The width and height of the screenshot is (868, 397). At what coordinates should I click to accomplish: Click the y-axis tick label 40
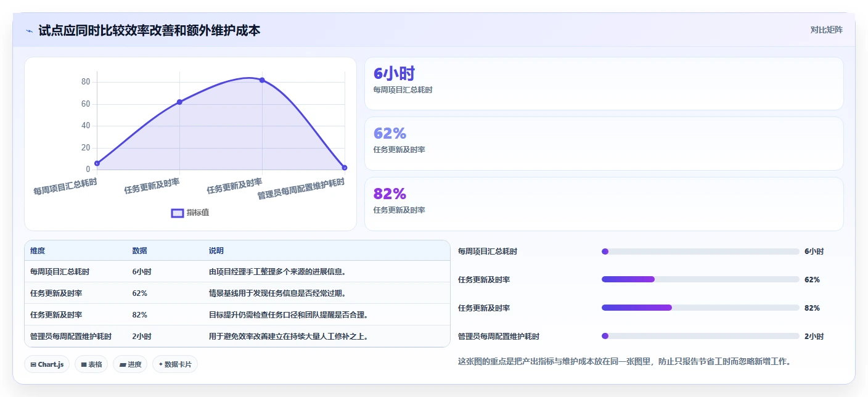point(86,126)
